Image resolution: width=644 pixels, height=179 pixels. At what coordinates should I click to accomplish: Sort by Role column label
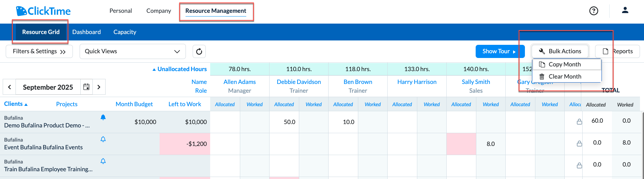click(x=201, y=91)
